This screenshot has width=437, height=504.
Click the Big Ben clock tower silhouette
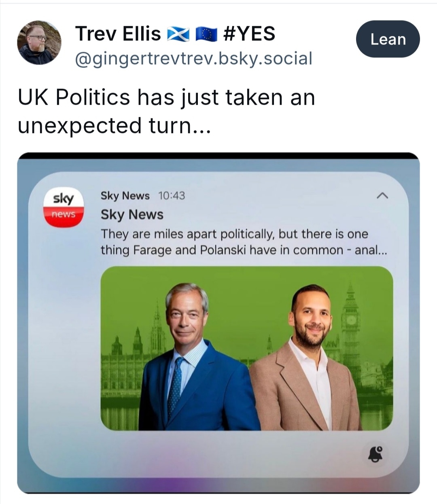tap(350, 324)
